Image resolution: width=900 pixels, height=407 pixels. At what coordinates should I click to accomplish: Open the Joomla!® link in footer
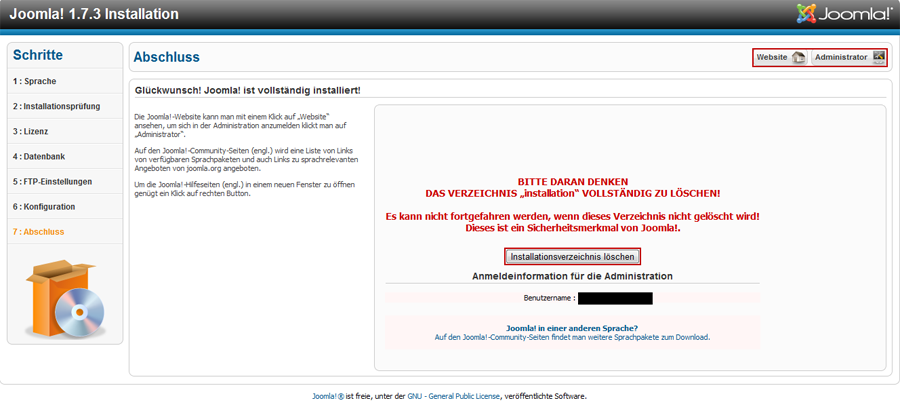tap(328, 396)
